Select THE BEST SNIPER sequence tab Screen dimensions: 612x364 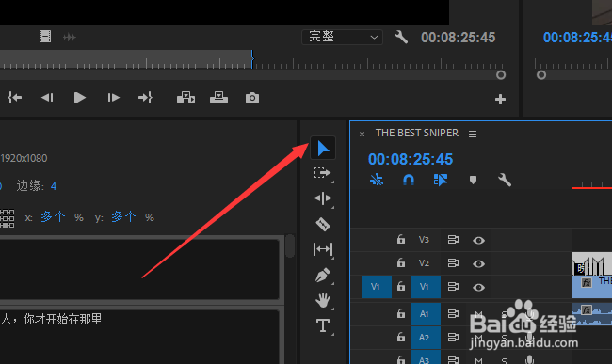417,133
